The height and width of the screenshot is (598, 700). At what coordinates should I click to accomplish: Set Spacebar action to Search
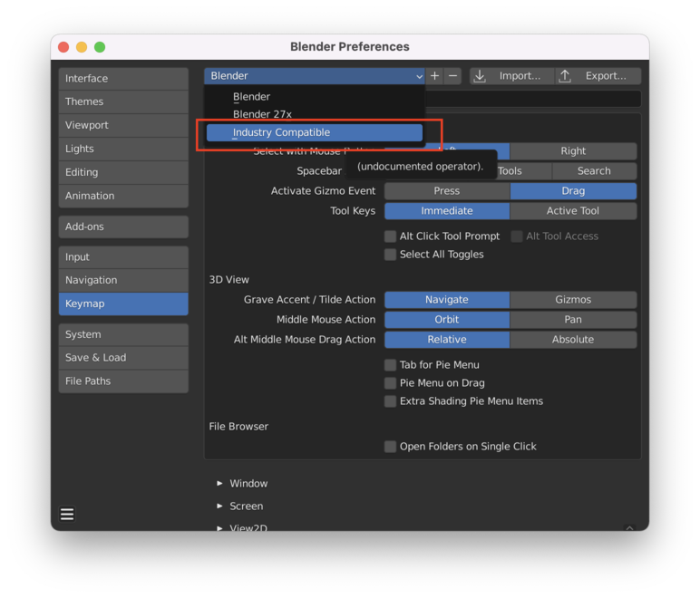coord(594,171)
